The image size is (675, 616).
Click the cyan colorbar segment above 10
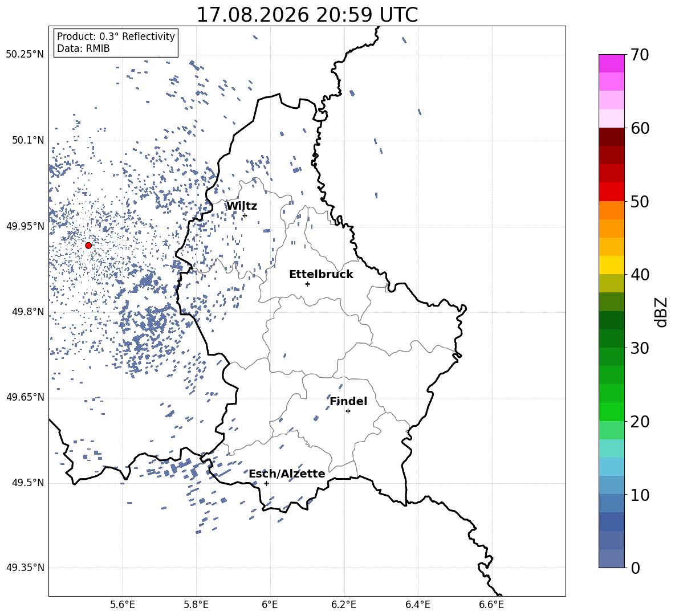[x=612, y=467]
